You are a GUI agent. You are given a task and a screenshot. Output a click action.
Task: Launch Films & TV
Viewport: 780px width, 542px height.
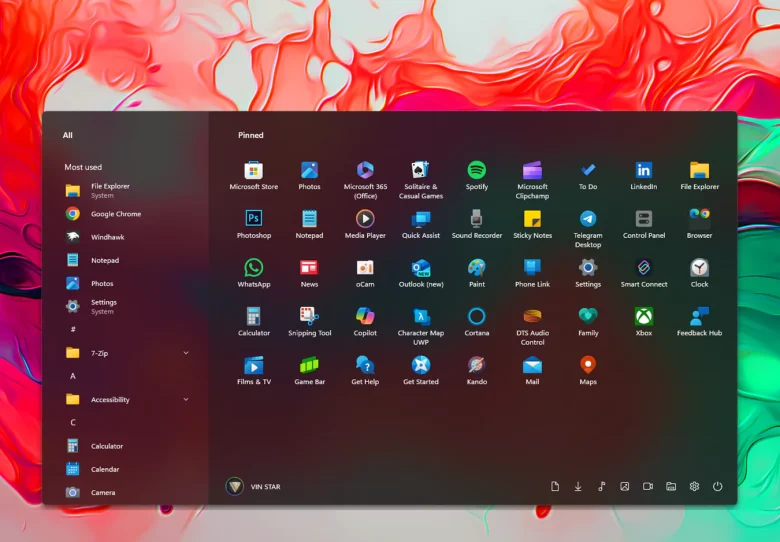coord(254,370)
